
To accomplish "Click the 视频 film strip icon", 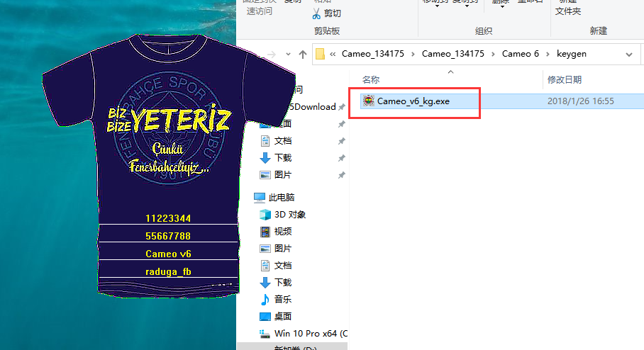I will coord(265,232).
